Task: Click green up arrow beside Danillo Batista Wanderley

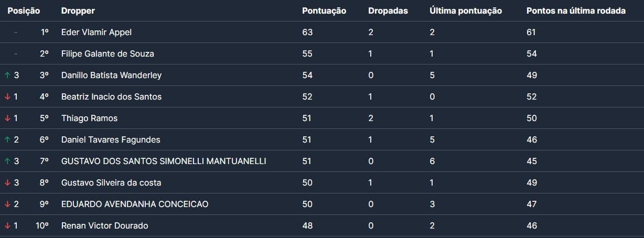Action: tap(7, 75)
